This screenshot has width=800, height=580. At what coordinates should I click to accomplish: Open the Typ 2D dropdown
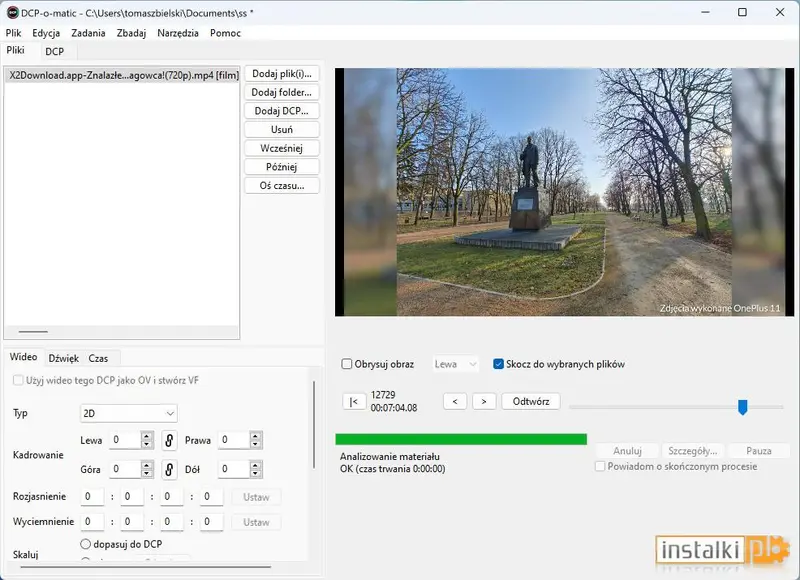click(x=129, y=413)
